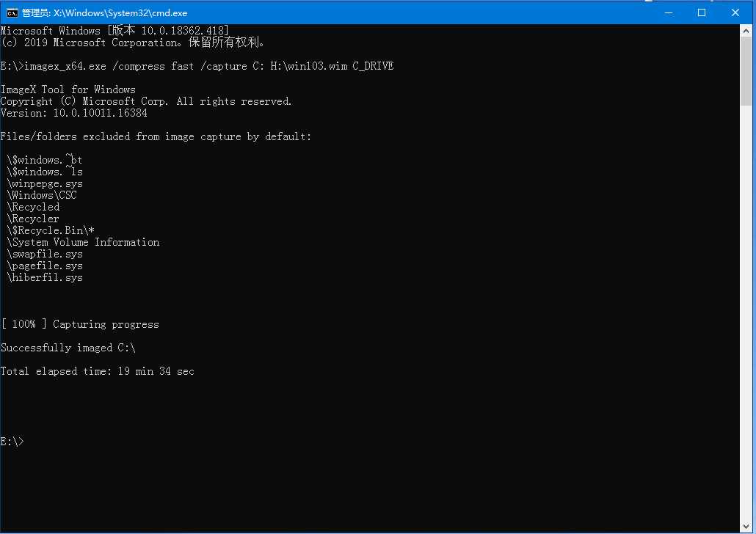
Task: Click the '(c) 2019 Microsoft Corporation' line
Action: tap(133, 43)
